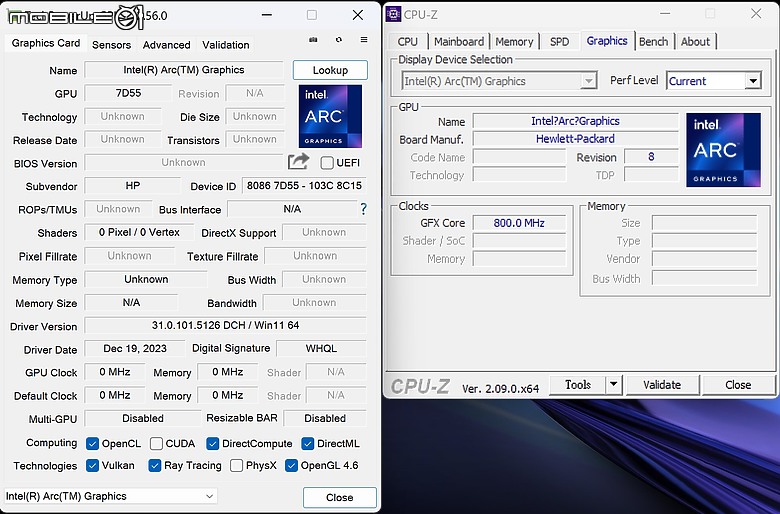Select the Graphics Card tab in GPU-Z

click(46, 43)
